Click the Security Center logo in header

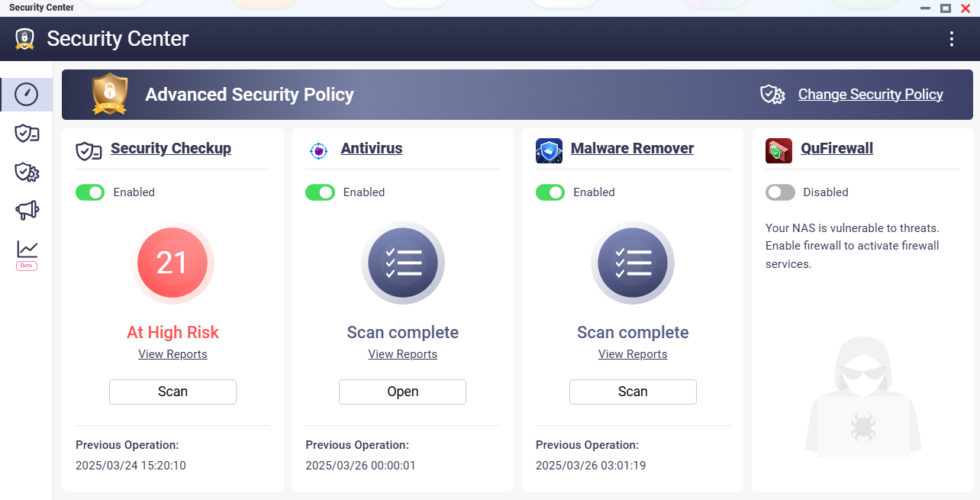pyautogui.click(x=25, y=39)
